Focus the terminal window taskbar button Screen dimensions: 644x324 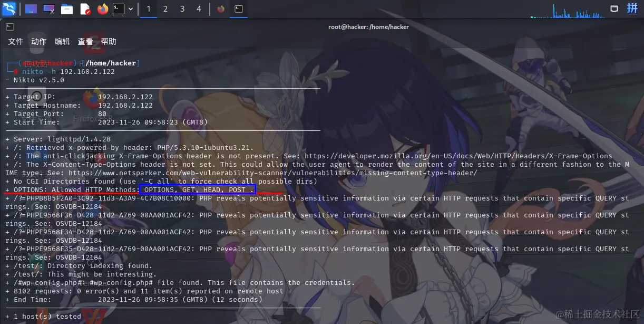239,9
